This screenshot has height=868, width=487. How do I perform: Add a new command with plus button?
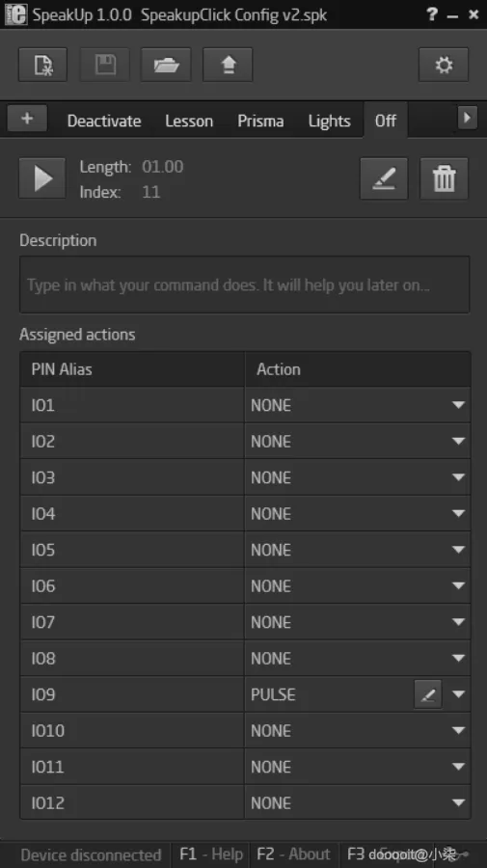click(x=27, y=119)
